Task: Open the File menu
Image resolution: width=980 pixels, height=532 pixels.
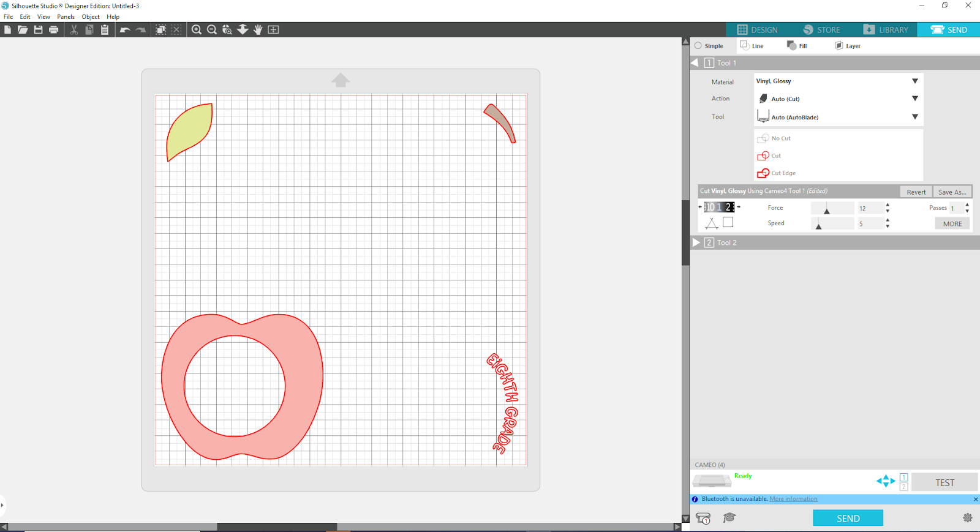Action: 8,17
